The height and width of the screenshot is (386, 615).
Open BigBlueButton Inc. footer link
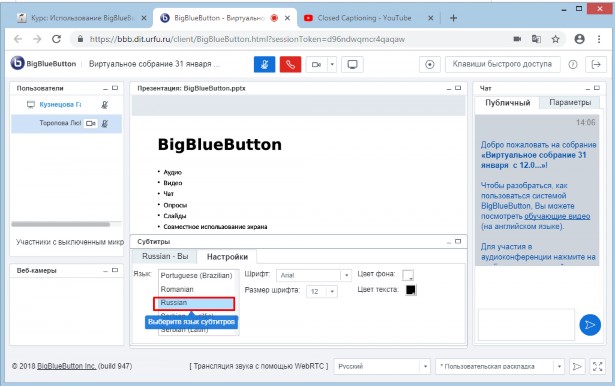tap(67, 366)
